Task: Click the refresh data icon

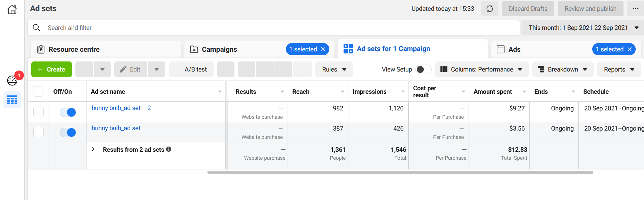Action: point(489,9)
